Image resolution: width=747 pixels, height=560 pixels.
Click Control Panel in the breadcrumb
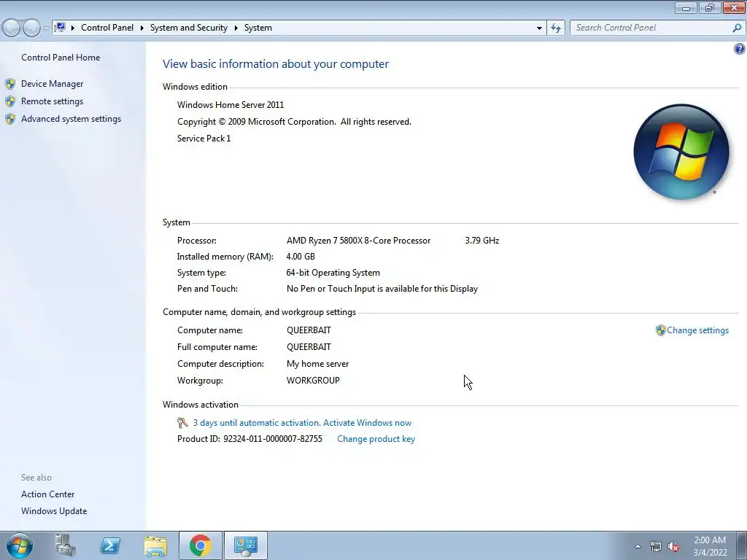tap(107, 28)
